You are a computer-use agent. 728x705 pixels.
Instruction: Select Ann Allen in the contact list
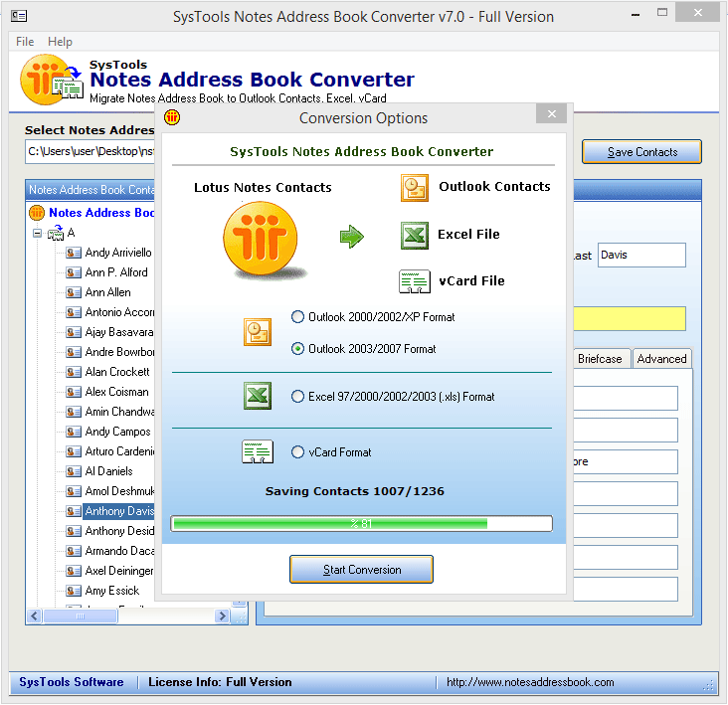[108, 292]
